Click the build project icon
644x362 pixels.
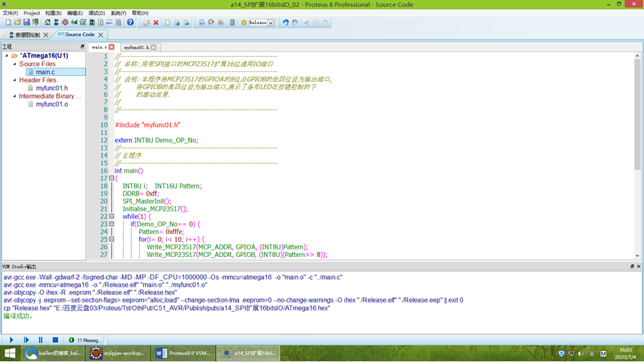(202, 23)
